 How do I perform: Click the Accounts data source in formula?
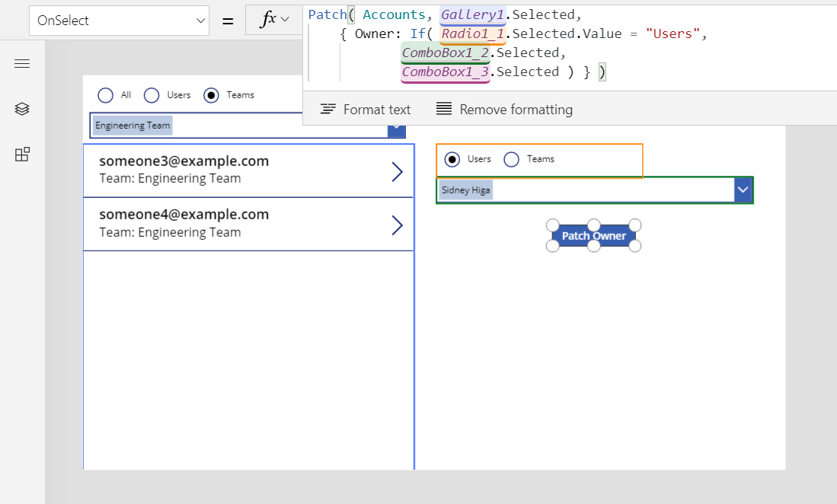tap(394, 14)
